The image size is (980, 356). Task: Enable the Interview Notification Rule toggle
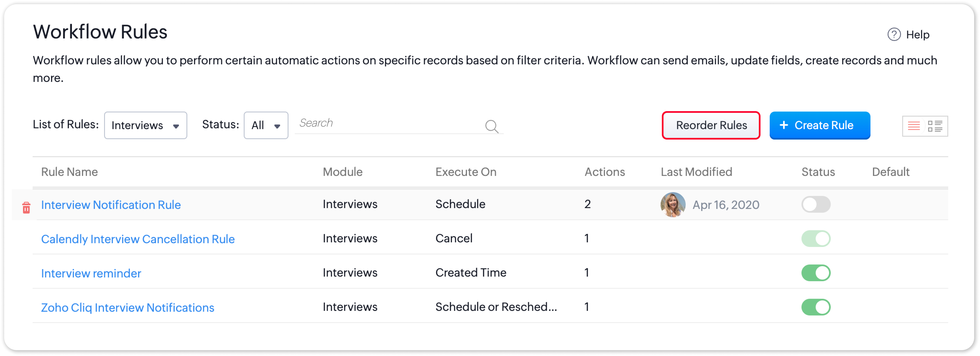click(x=816, y=205)
